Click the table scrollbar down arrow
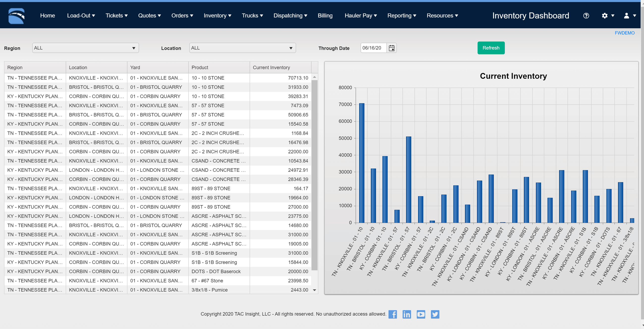This screenshot has height=329, width=644. (314, 290)
